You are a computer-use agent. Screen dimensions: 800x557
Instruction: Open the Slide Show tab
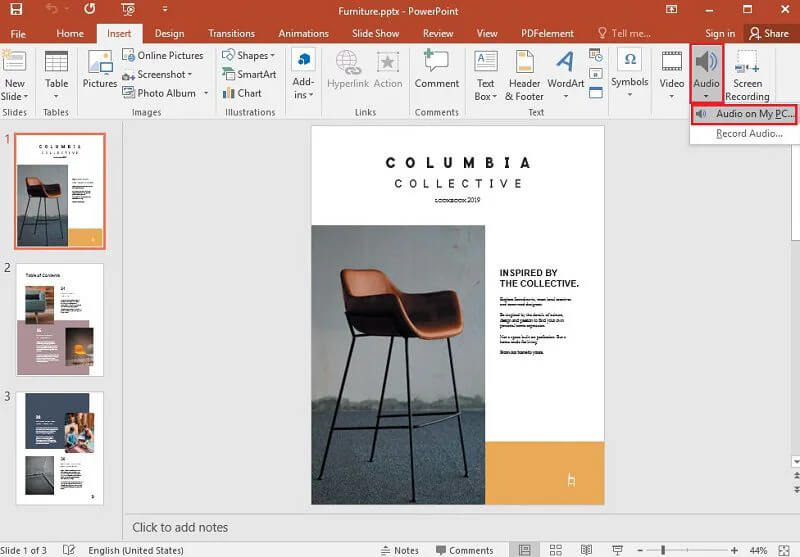coord(376,34)
